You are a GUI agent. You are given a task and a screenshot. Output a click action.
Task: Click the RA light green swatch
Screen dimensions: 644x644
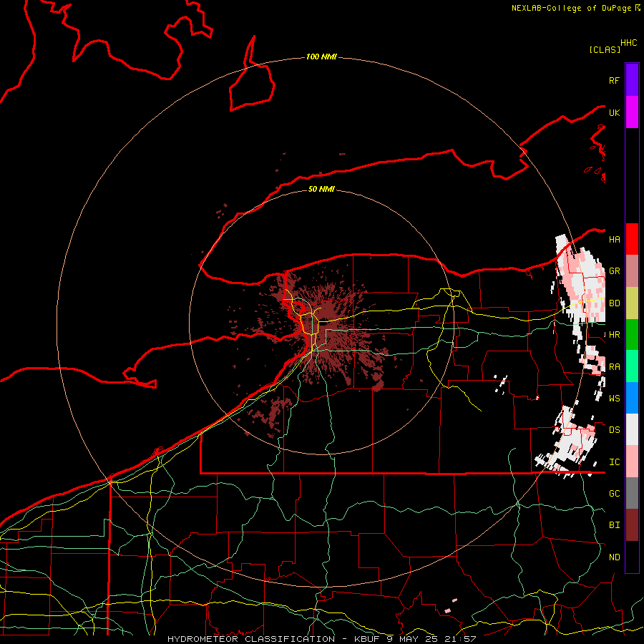[632, 366]
